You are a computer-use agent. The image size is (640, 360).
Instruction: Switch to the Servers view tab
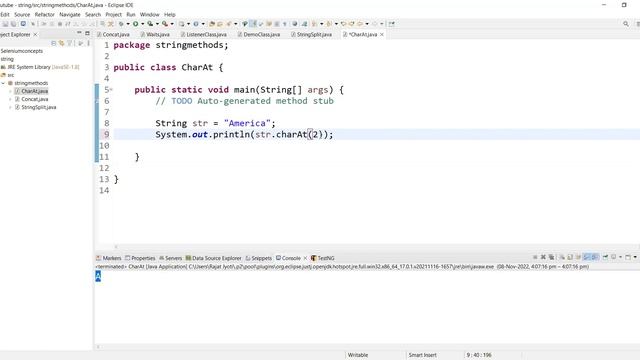[170, 258]
